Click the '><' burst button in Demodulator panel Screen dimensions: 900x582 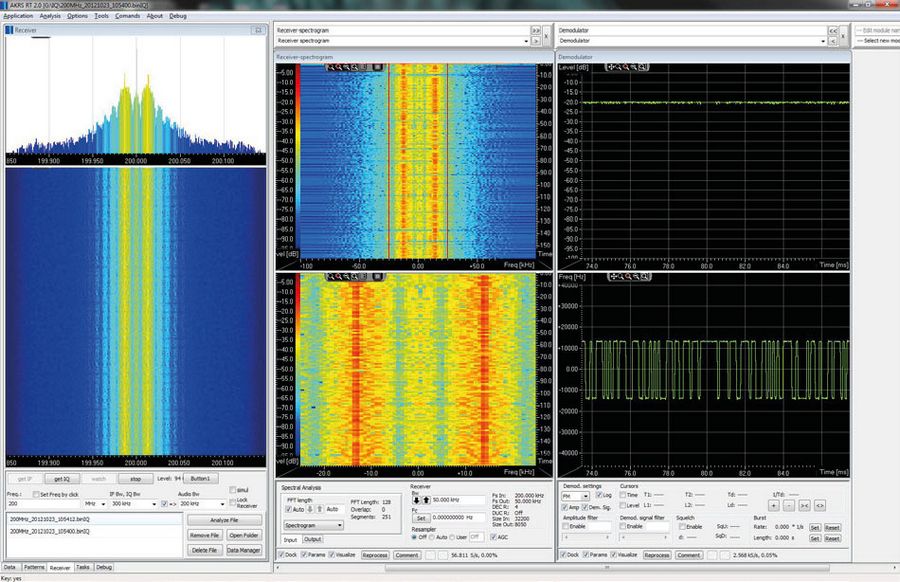[805, 505]
